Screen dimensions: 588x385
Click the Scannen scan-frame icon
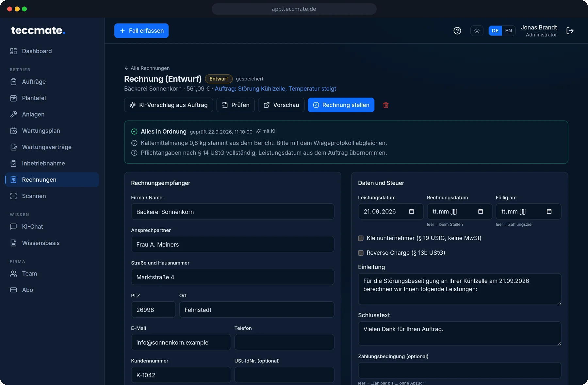[x=13, y=196]
